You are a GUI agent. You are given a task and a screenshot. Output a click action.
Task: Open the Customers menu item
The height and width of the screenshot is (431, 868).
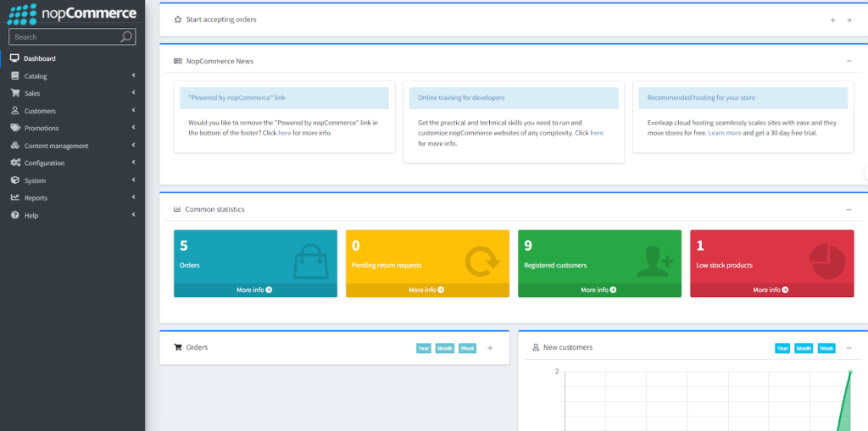pyautogui.click(x=73, y=111)
